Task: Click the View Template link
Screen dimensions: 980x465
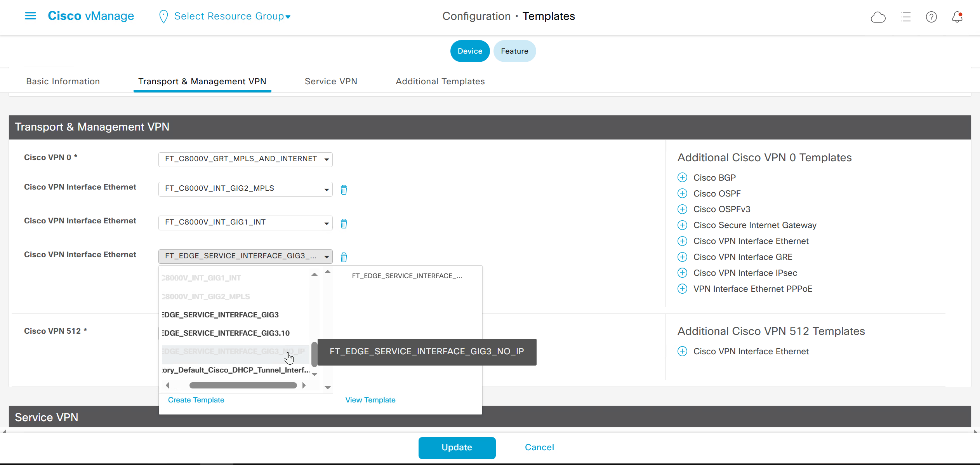Action: click(370, 400)
